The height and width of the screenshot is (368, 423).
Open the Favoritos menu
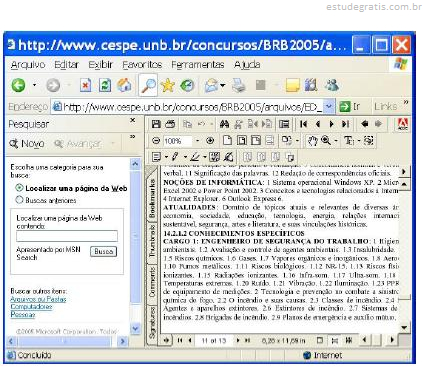point(142,64)
